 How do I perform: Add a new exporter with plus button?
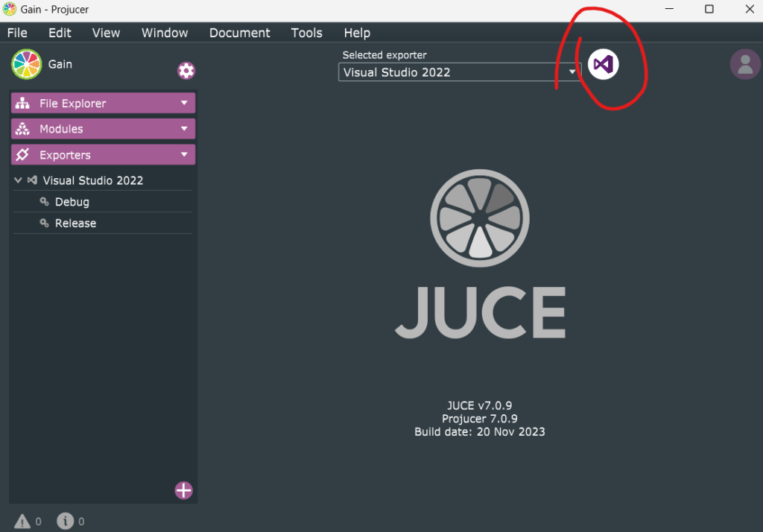[x=183, y=490]
